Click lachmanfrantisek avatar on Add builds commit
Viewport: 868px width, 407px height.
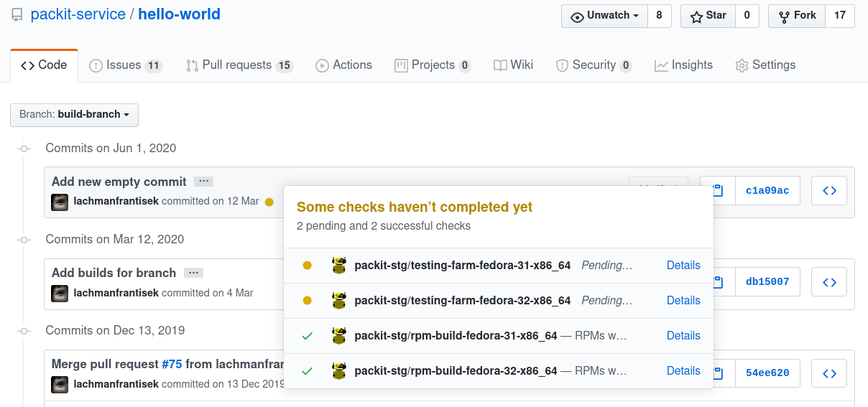coord(60,293)
